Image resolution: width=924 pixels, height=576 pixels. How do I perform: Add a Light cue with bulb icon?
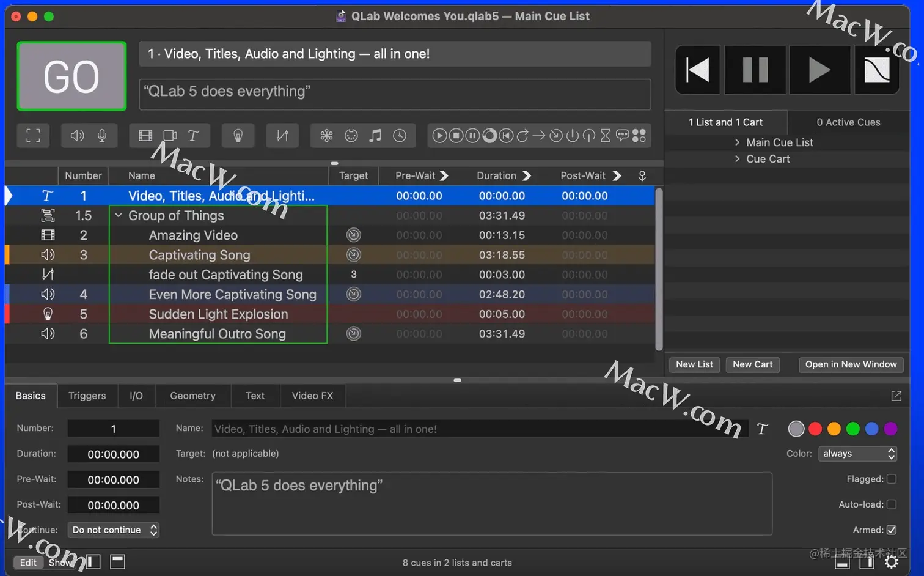point(238,136)
